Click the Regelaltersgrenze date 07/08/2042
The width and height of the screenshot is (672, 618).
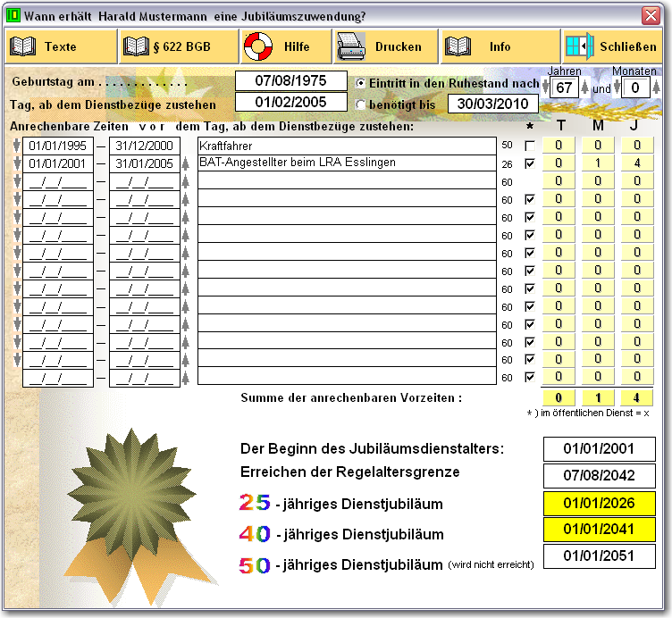(x=599, y=475)
